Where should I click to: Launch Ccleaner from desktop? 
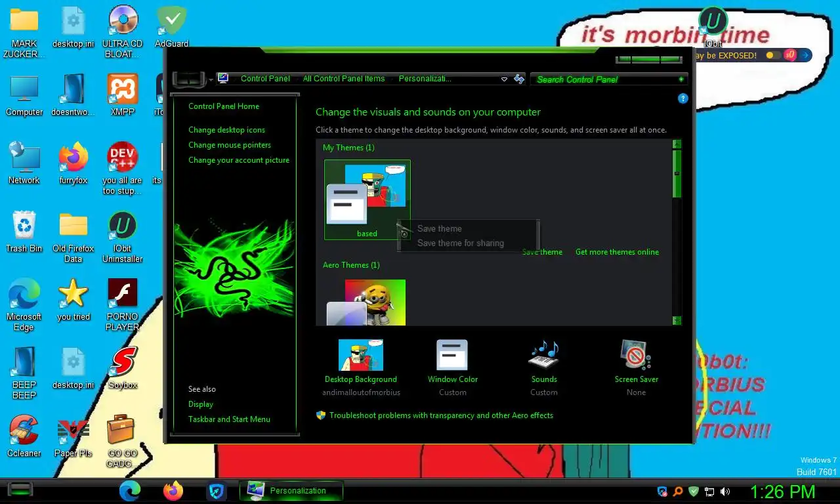[x=24, y=436]
